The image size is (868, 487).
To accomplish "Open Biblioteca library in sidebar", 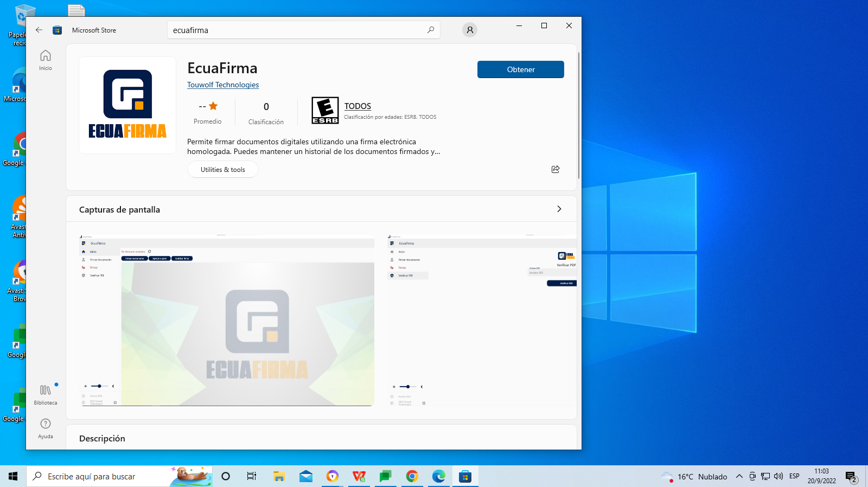I will tap(46, 395).
